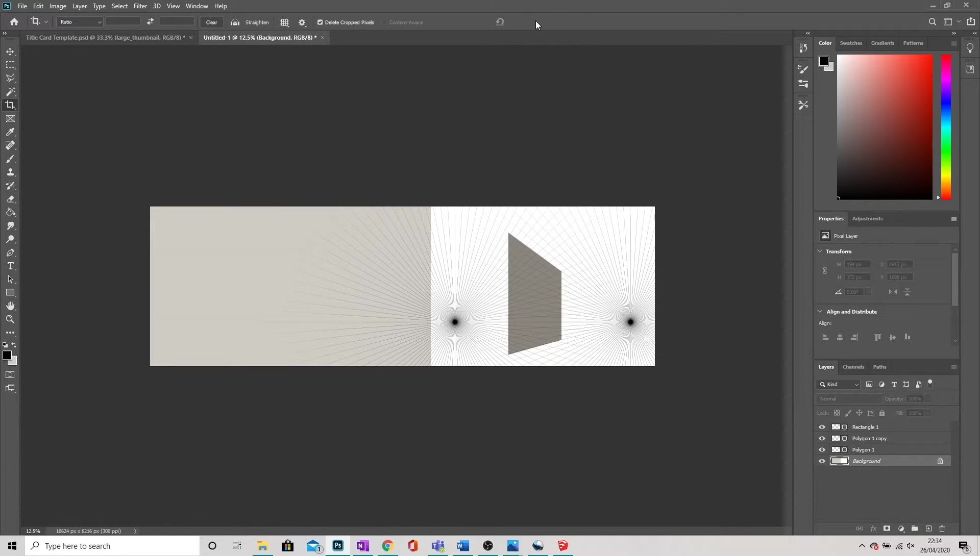Hide the Polygon 1 layer
The width and height of the screenshot is (980, 556).
click(822, 450)
